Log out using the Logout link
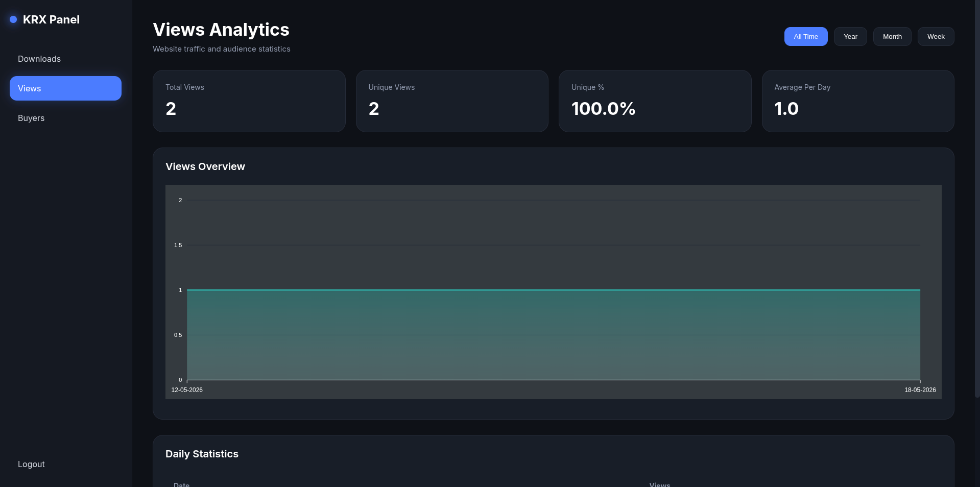This screenshot has width=980, height=487. pos(65,464)
